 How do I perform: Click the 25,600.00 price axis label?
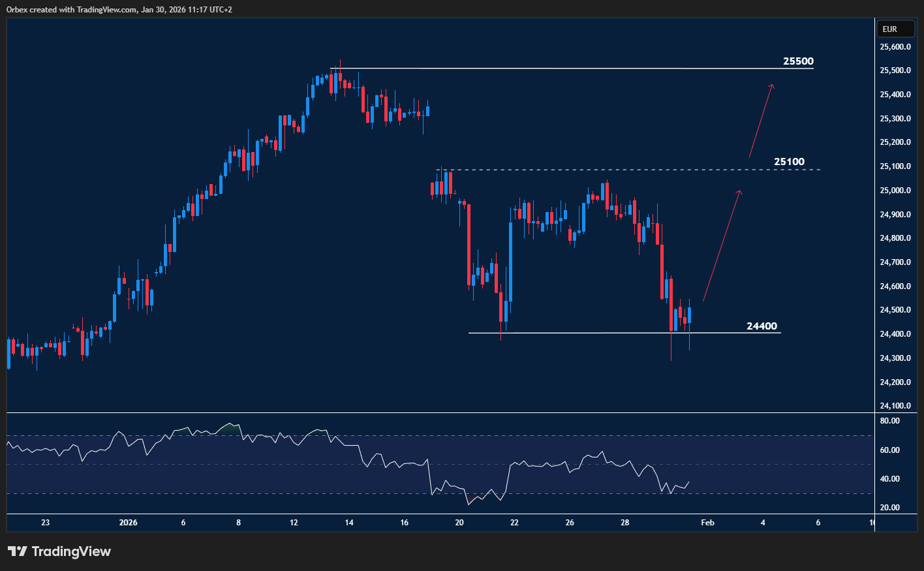pos(895,47)
